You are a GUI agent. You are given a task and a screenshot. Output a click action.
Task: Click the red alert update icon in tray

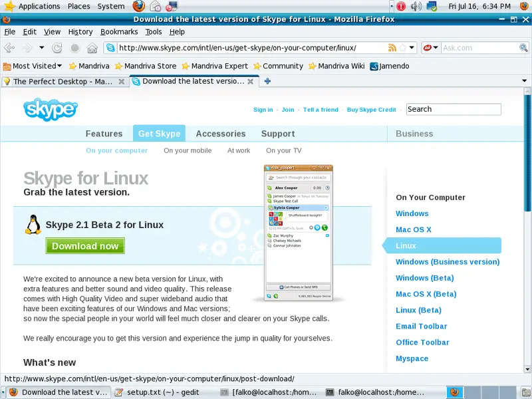pos(401,6)
